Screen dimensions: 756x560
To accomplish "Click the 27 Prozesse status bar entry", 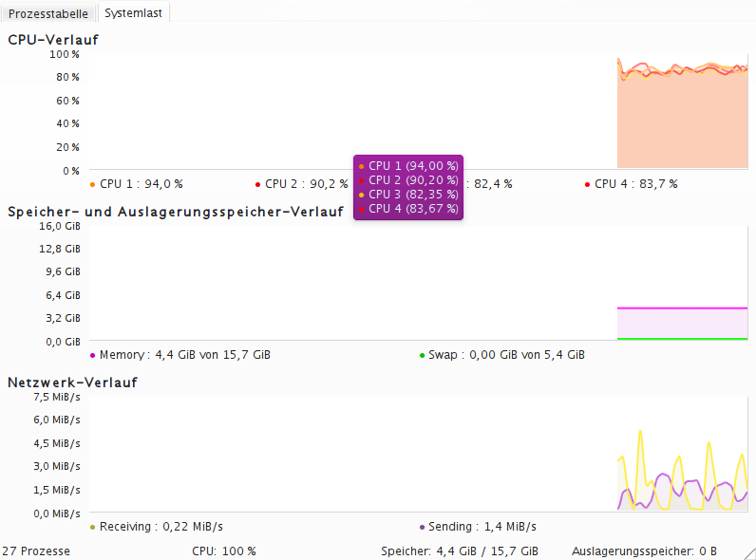I will (x=36, y=551).
